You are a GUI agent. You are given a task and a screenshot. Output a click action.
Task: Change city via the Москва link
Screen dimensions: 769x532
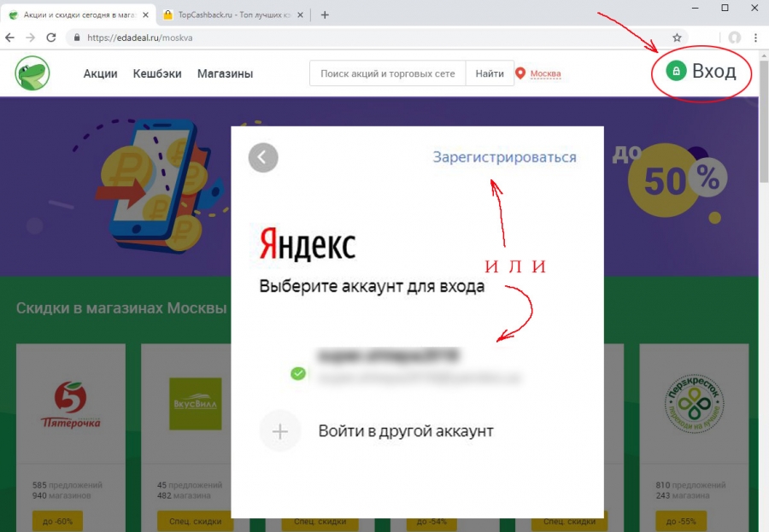[x=545, y=73]
